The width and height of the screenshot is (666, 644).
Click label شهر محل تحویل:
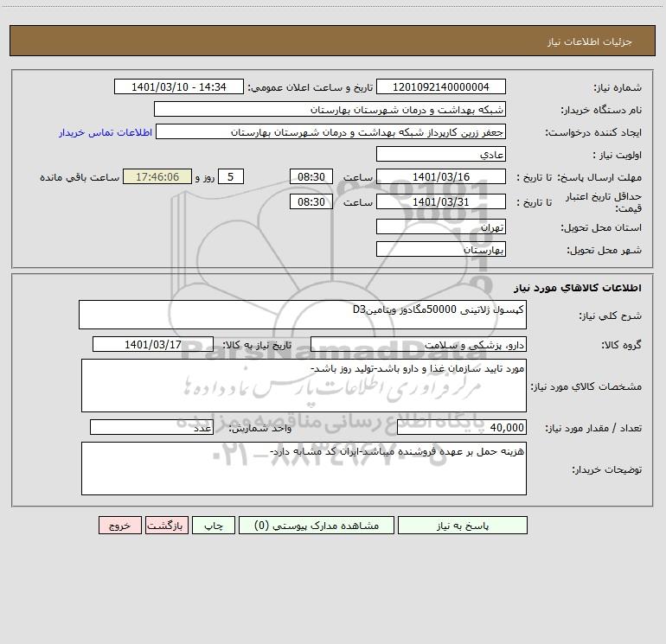605,250
